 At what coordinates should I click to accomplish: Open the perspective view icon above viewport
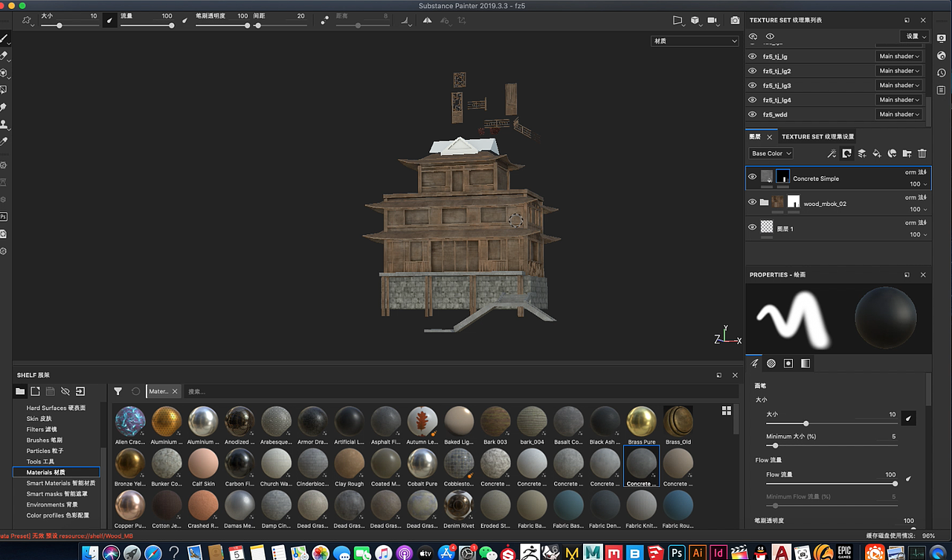[x=678, y=21]
